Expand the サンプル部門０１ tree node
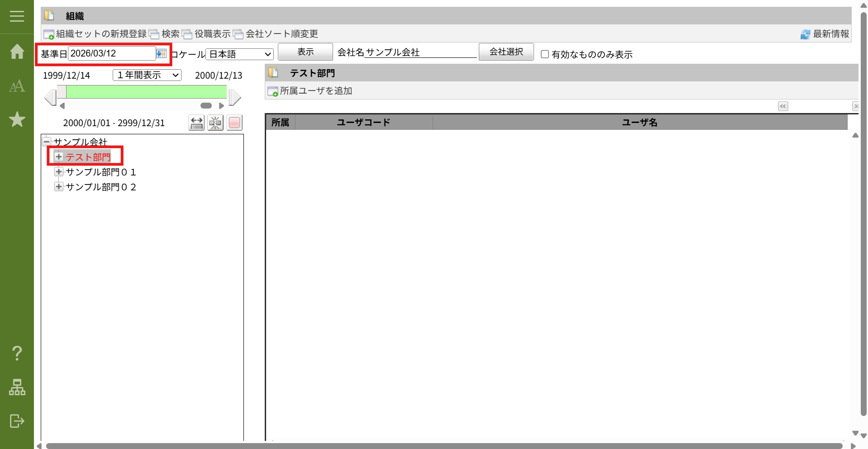Screen dimensions: 868x449 (x=58, y=172)
